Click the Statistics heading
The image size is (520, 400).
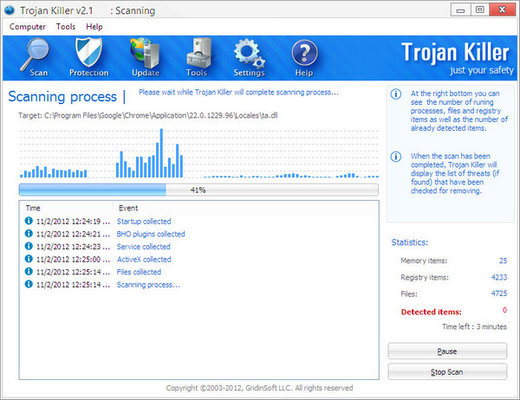click(x=410, y=242)
